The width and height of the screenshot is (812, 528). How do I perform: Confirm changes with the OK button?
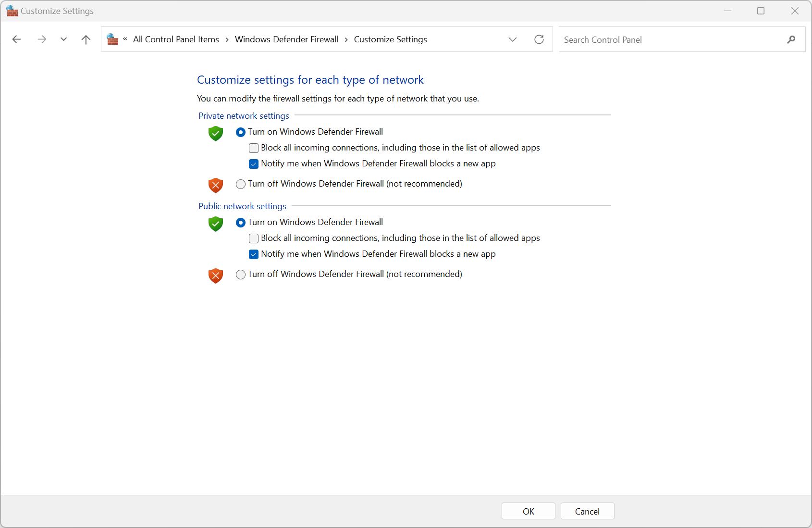tap(529, 511)
